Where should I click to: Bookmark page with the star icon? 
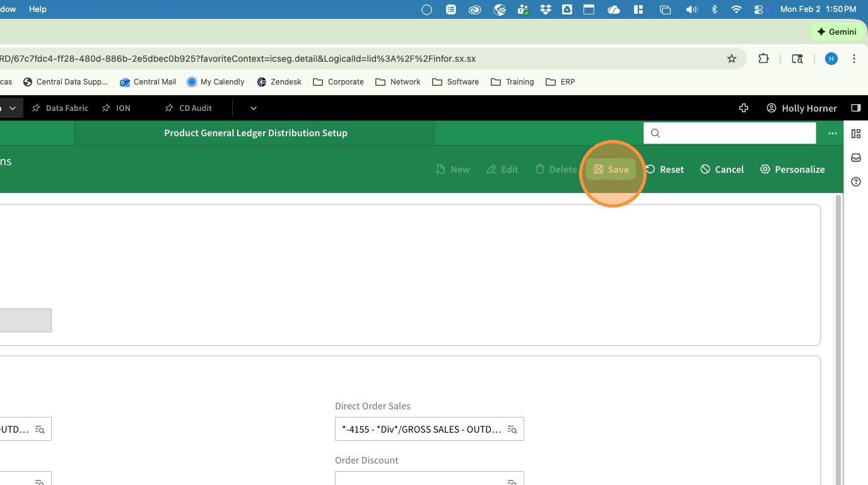point(732,59)
